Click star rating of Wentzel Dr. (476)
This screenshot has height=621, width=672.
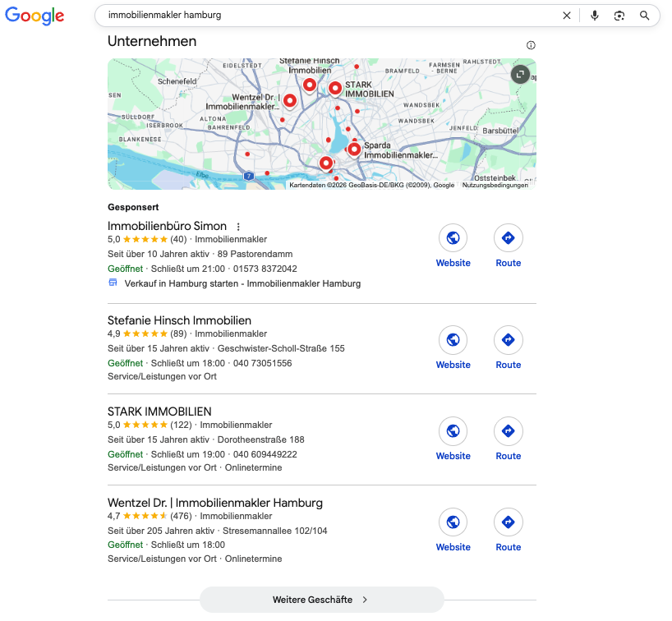(x=145, y=516)
